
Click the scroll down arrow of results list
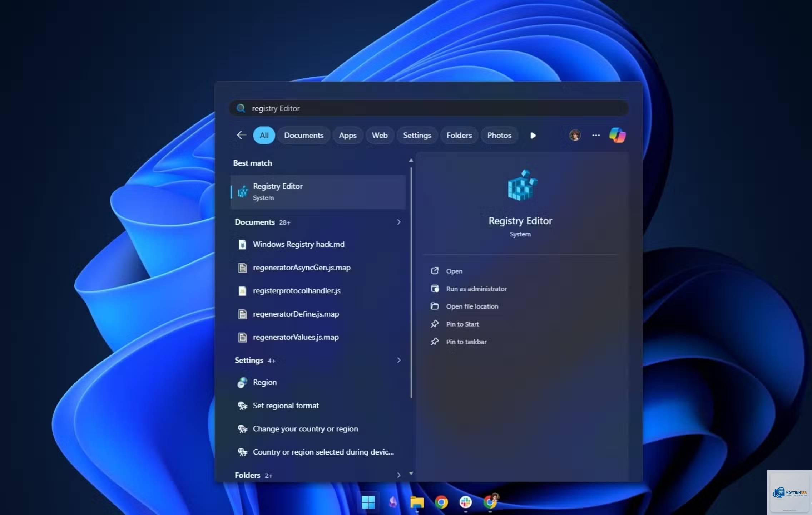[411, 473]
